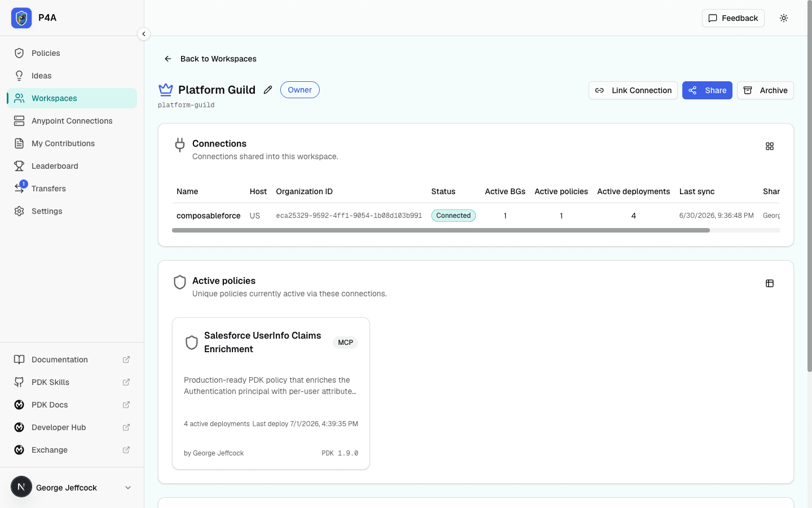This screenshot has height=508, width=812.
Task: Expand the George Jeffcock account menu chevron
Action: (x=128, y=488)
